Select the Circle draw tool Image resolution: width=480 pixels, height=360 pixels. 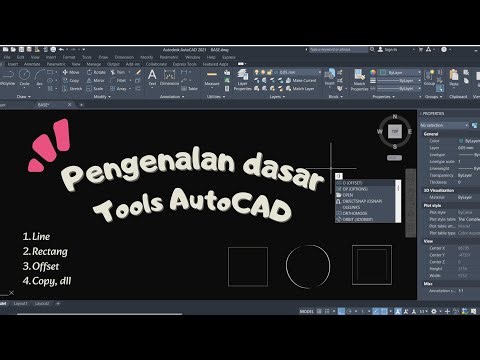click(24, 77)
